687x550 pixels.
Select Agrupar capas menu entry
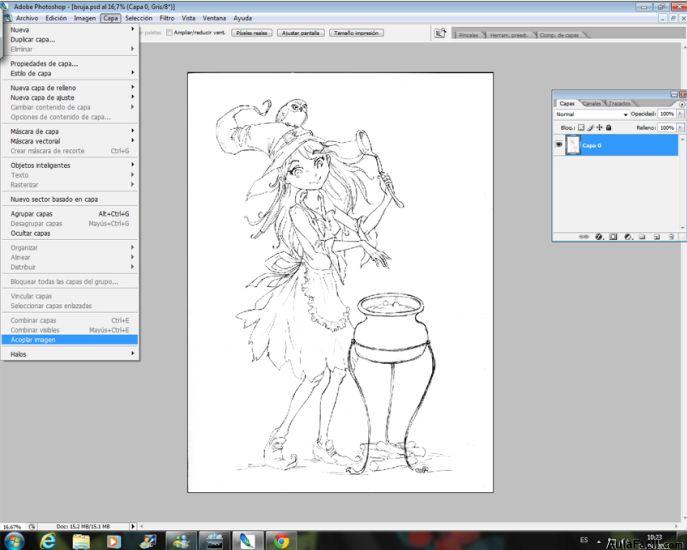(x=70, y=214)
